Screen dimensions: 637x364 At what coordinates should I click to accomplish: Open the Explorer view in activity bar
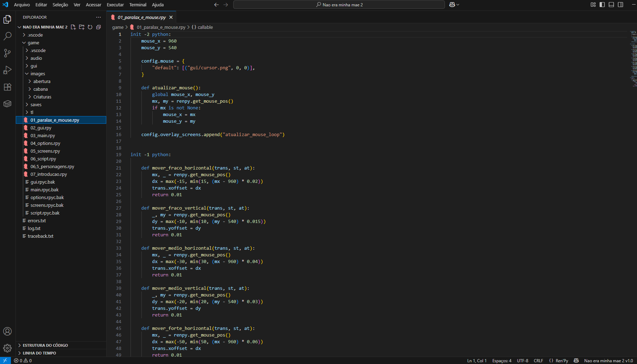[x=7, y=19]
